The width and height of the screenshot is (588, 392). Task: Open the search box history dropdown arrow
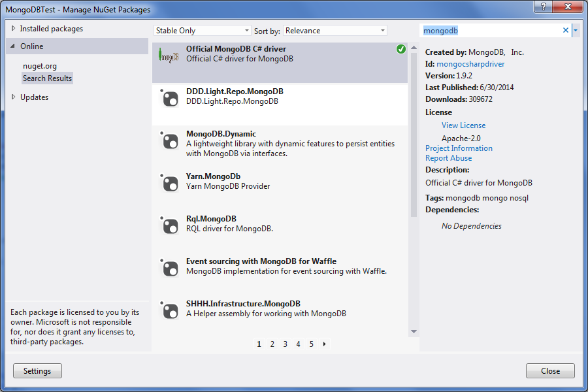pyautogui.click(x=576, y=31)
